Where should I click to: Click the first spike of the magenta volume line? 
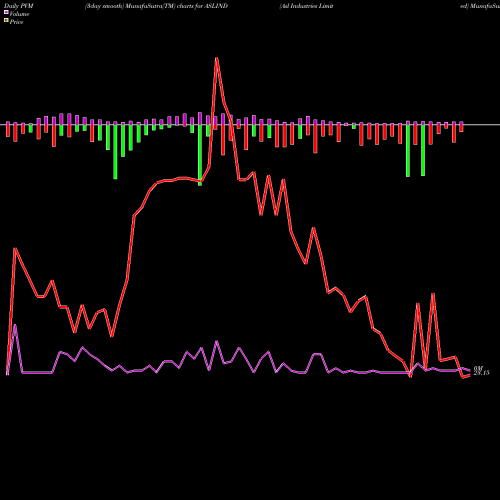pos(15,326)
